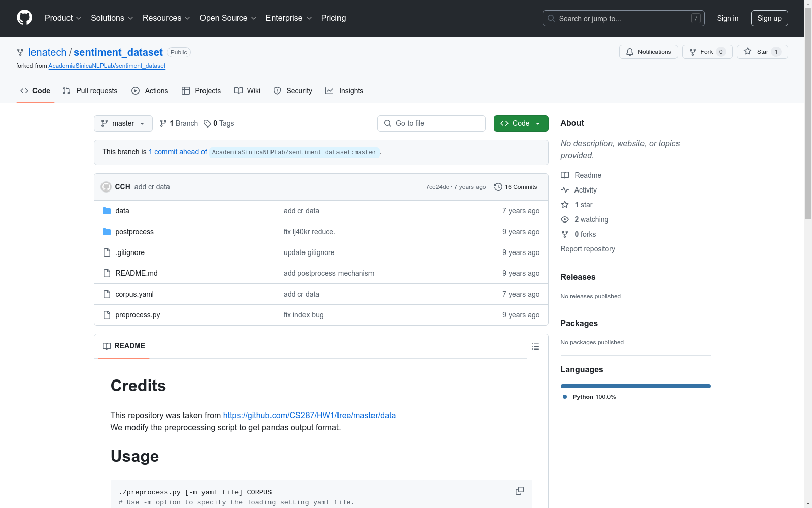Image resolution: width=812 pixels, height=508 pixels.
Task: Click the Sign up button
Action: point(769,18)
